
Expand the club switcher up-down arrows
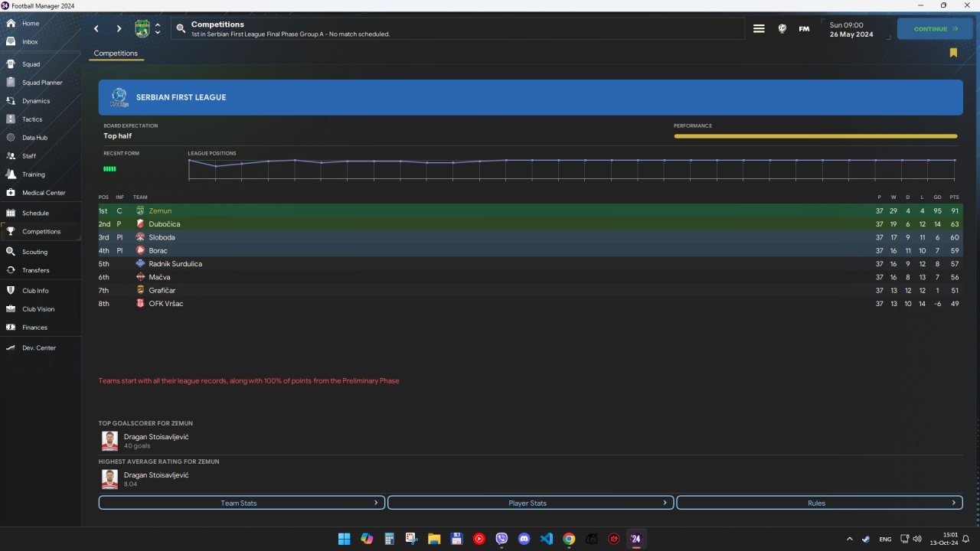point(158,29)
